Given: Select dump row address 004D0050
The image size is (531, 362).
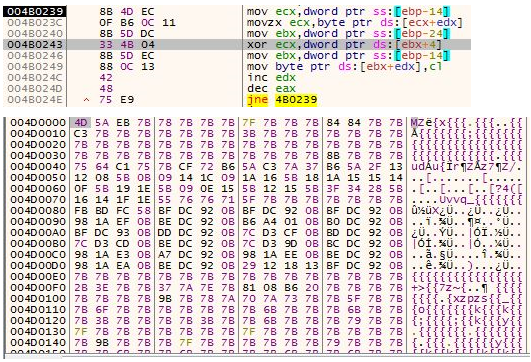Looking at the screenshot, I should click(x=38, y=177).
